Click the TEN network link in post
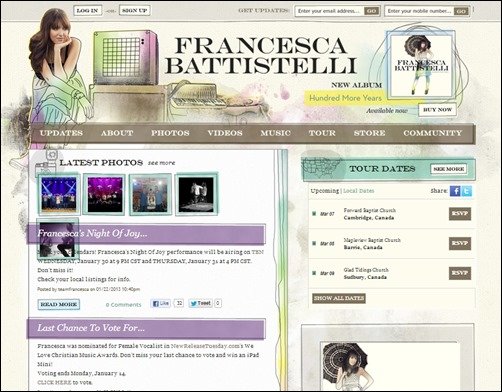This screenshot has width=502, height=392. point(258,252)
